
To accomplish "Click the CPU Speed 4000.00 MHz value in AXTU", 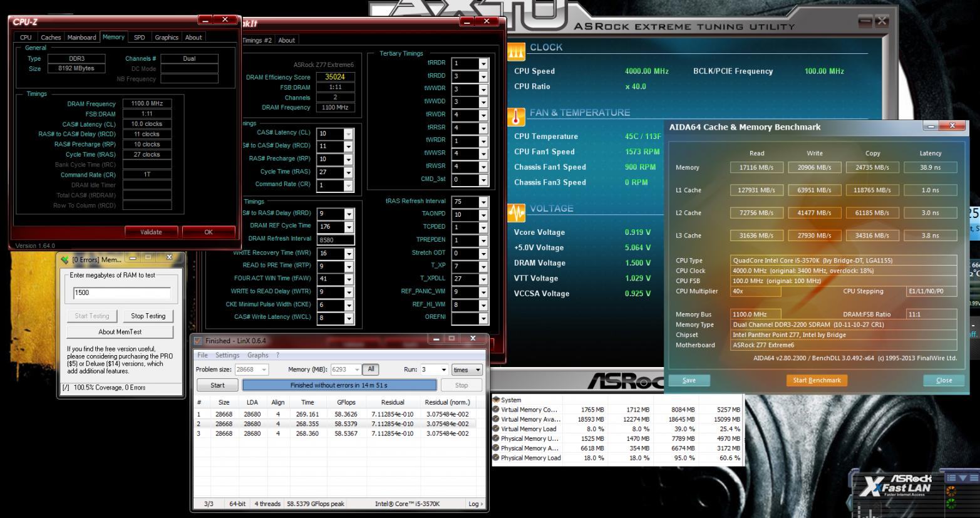I will pyautogui.click(x=647, y=71).
